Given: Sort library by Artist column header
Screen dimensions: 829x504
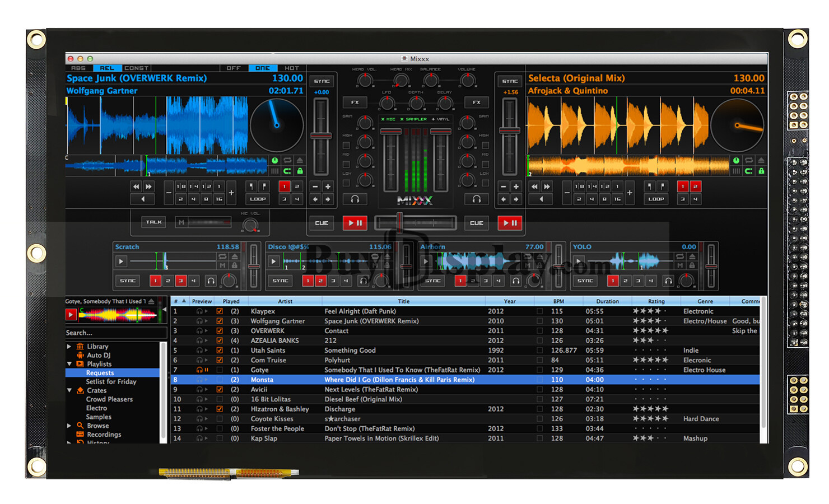Looking at the screenshot, I should coord(285,301).
